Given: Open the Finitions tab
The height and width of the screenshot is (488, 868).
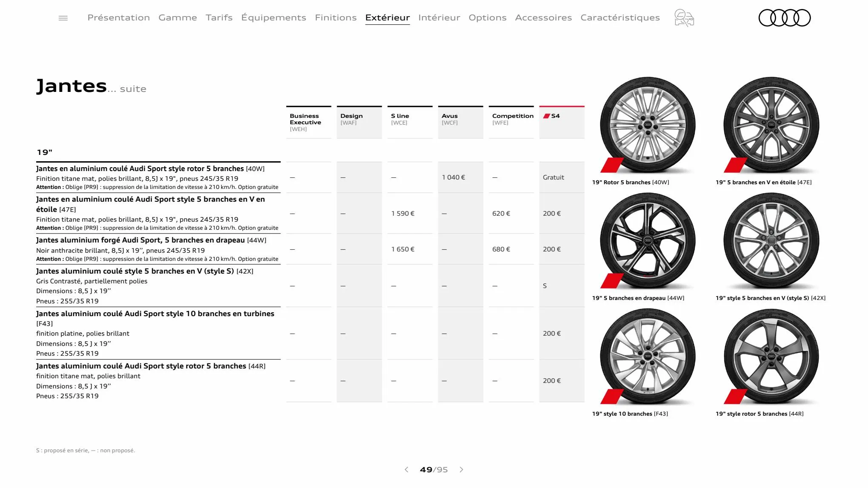Looking at the screenshot, I should click(336, 17).
